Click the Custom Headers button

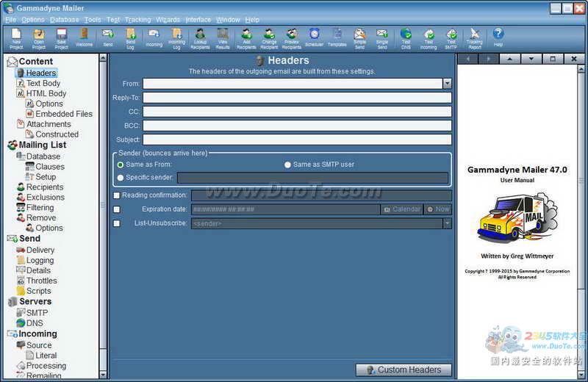point(404,370)
